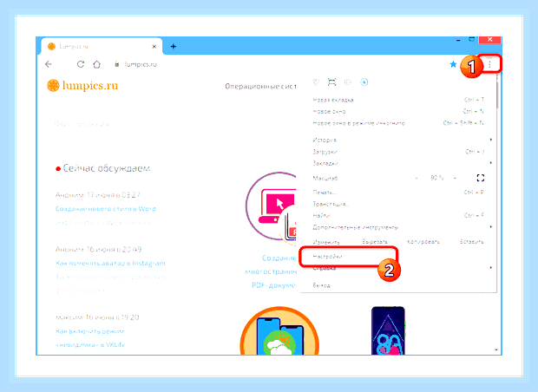Open Настройки from the menu
Viewport: 538px width, 392px height.
click(348, 256)
